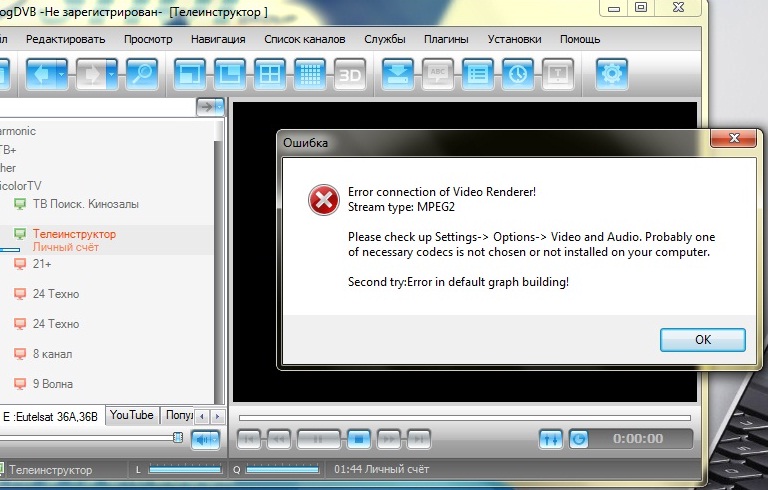Click the 3D mode toolbar button
Screen dimensions: 768x490
[349, 74]
